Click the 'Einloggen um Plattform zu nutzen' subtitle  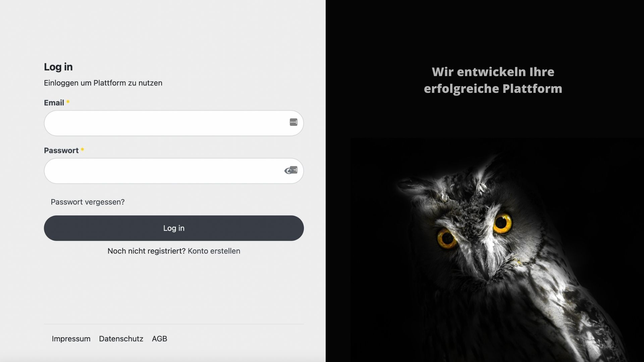(x=103, y=83)
